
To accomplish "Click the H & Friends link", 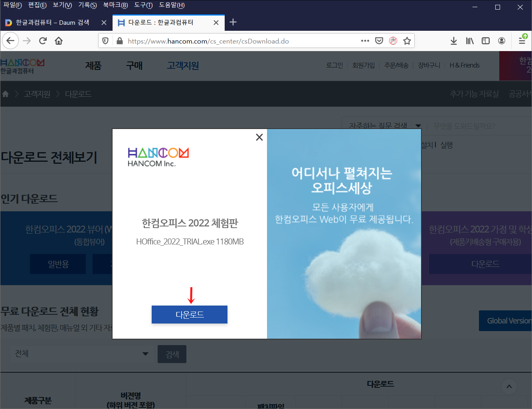I will 465,65.
